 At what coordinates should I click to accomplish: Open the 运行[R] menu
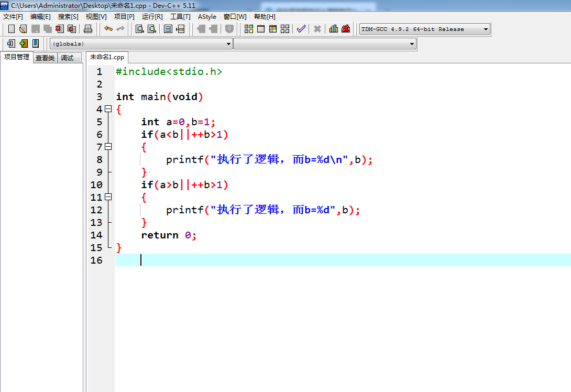coord(152,17)
